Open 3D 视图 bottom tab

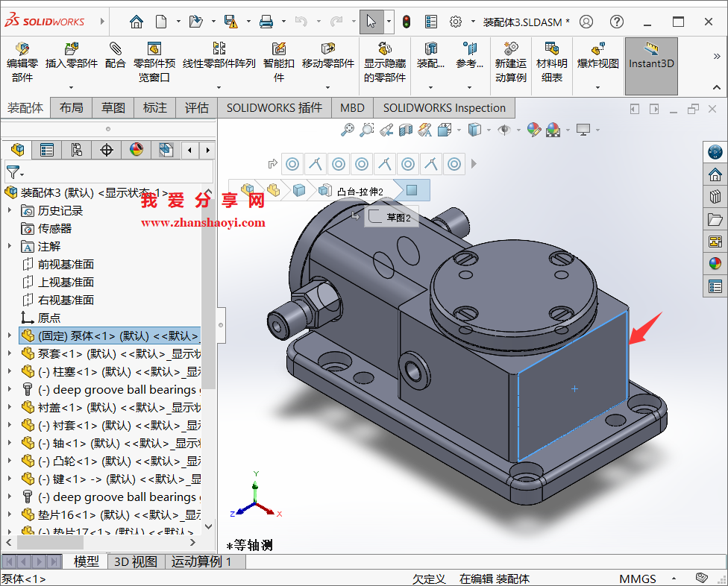pyautogui.click(x=136, y=561)
